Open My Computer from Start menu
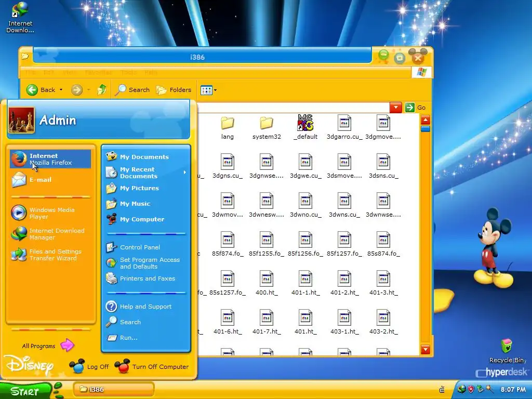This screenshot has height=399, width=532. pos(146,219)
